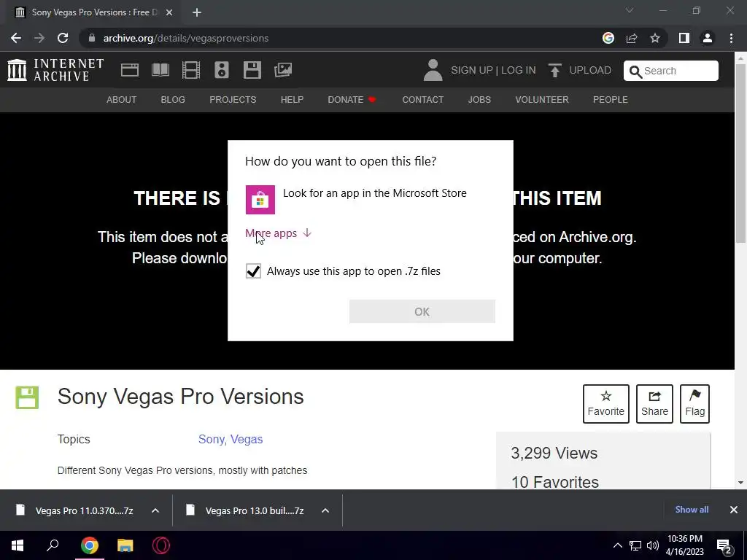Close the Sony Vegas Pro Versions tab
The height and width of the screenshot is (560, 747).
pyautogui.click(x=169, y=12)
